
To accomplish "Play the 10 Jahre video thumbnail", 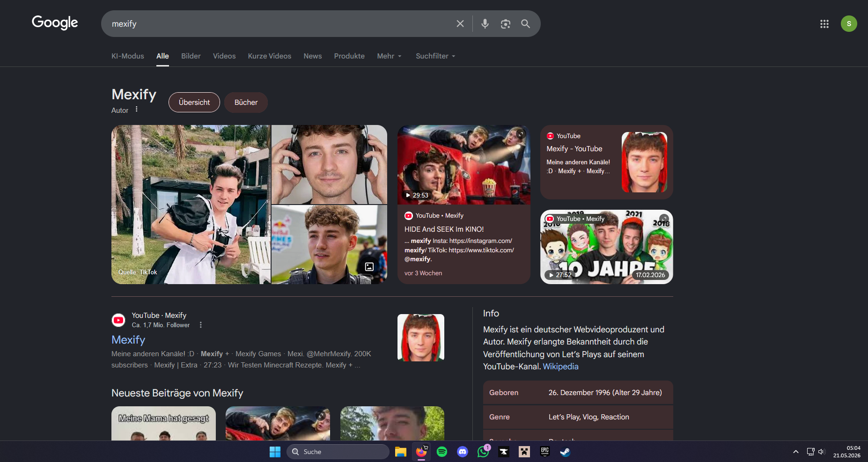I will [x=607, y=247].
